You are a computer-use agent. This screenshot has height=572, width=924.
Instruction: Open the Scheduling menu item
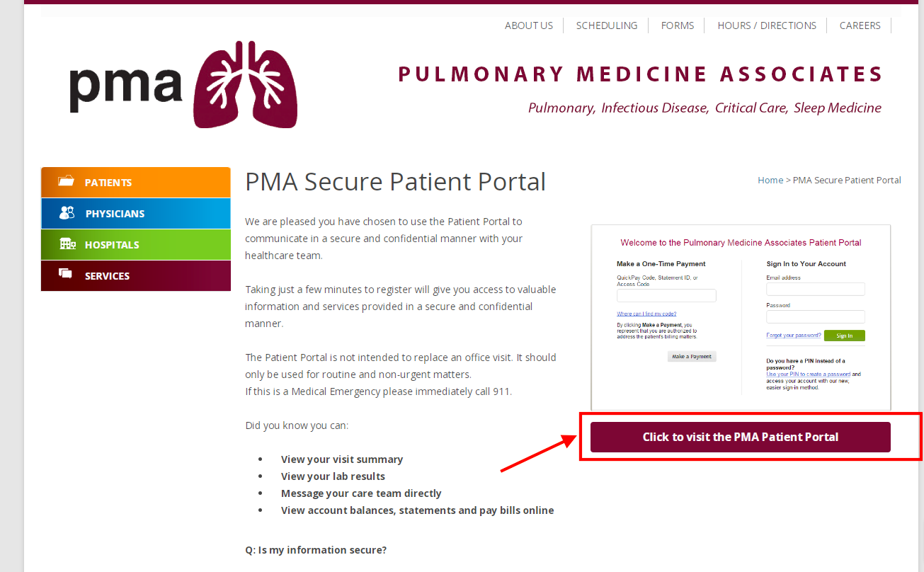click(x=607, y=25)
